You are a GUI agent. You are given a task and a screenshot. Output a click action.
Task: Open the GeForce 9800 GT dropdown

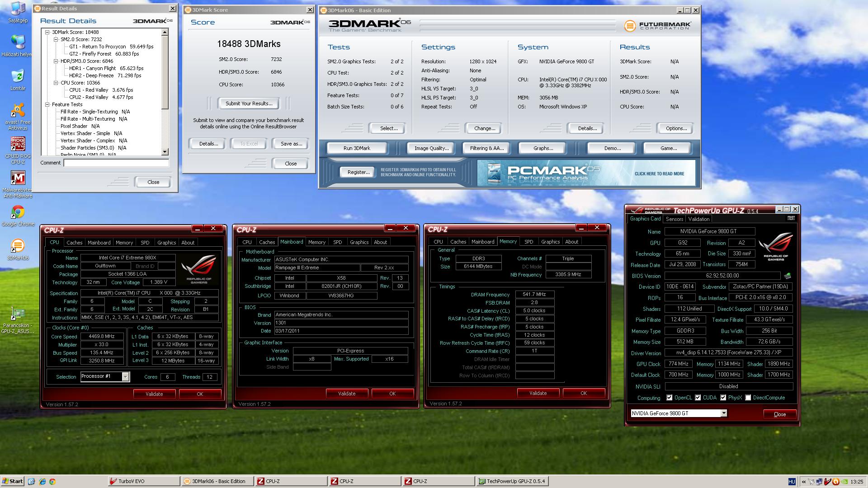[x=723, y=413]
